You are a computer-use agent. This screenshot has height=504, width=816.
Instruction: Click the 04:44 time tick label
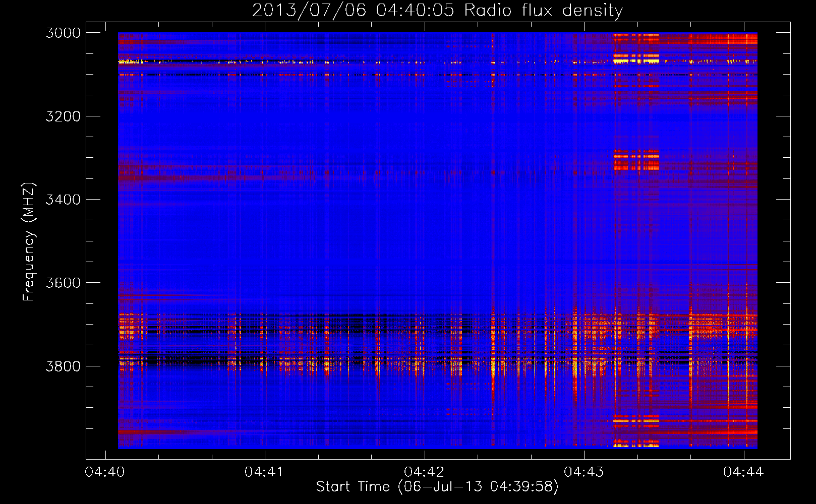pos(743,472)
